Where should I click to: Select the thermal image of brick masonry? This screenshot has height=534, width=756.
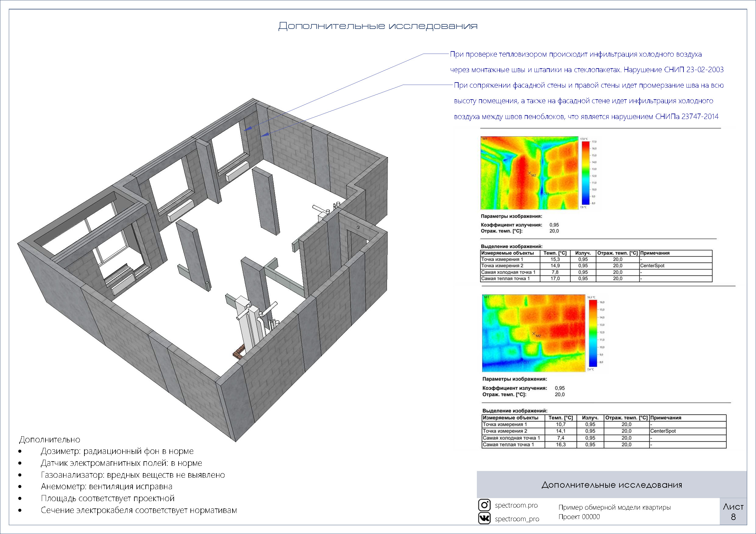[534, 333]
